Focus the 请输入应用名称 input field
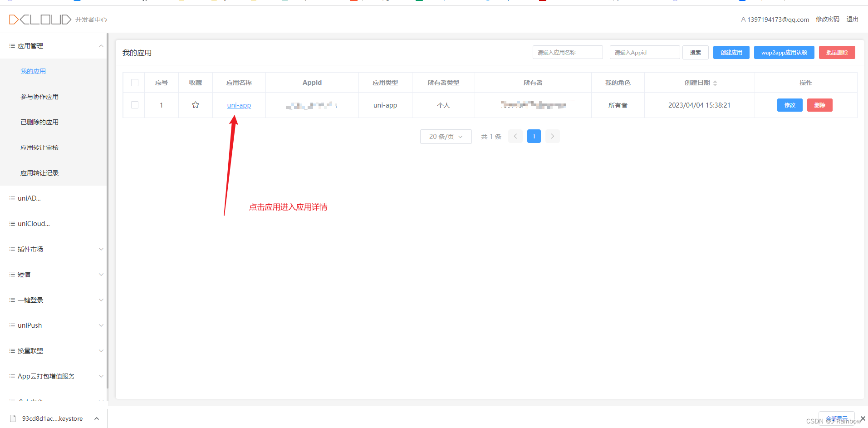Viewport: 868px width, 428px height. tap(568, 52)
